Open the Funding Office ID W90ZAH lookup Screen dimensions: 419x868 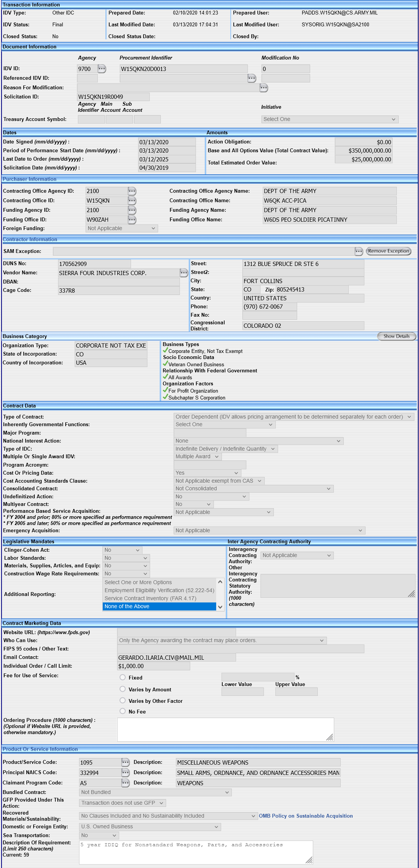[x=132, y=220]
